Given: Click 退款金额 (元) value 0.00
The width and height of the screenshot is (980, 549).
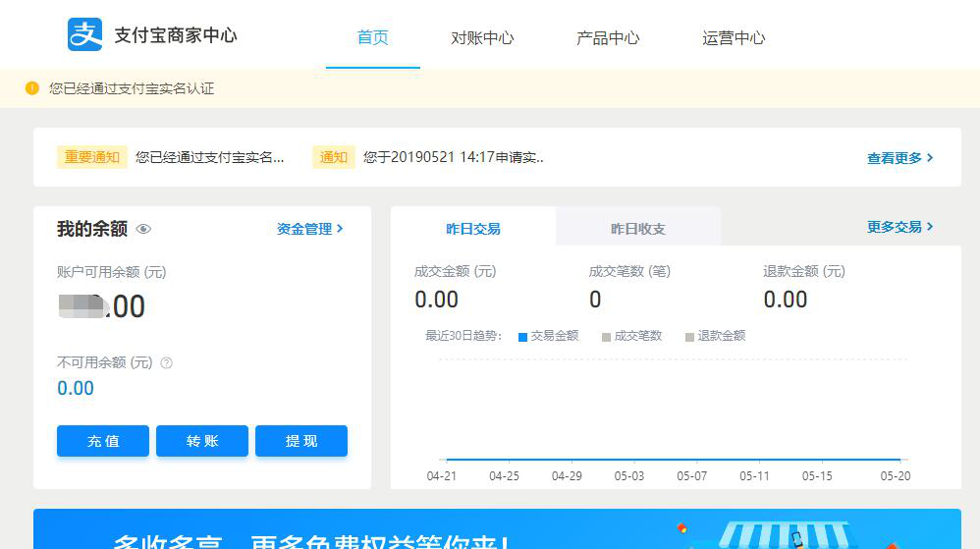Looking at the screenshot, I should [x=786, y=300].
